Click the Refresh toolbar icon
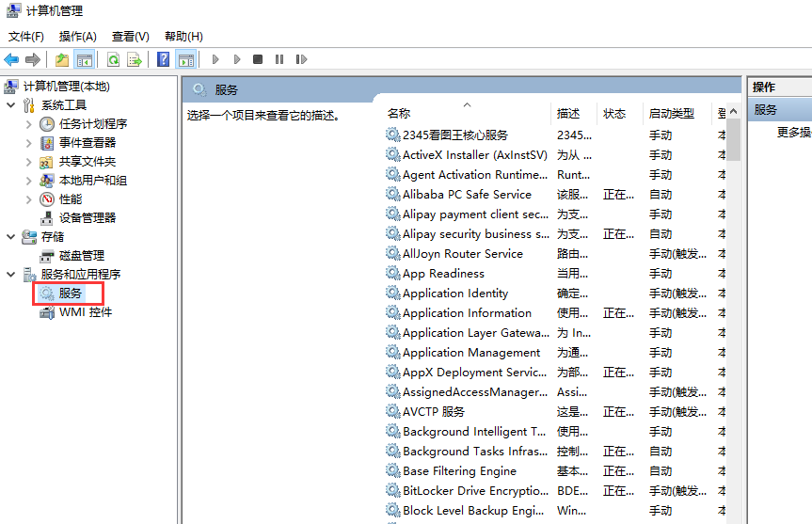This screenshot has width=812, height=524. (x=113, y=60)
